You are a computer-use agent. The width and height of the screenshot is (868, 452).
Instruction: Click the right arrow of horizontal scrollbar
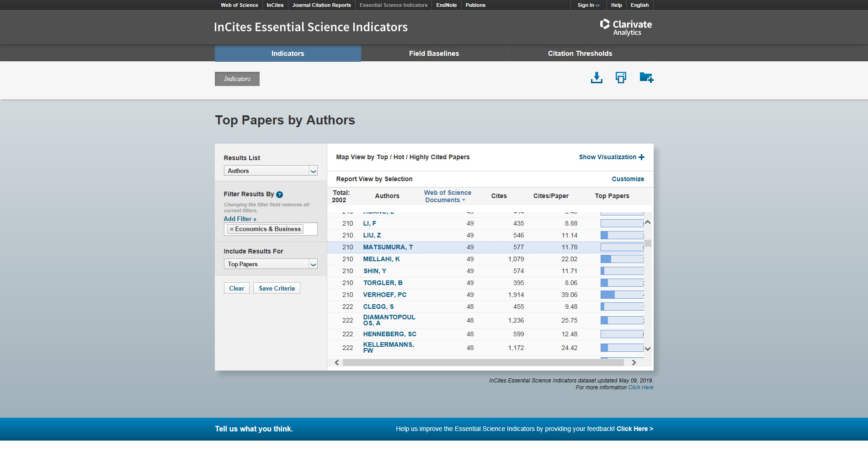point(634,362)
